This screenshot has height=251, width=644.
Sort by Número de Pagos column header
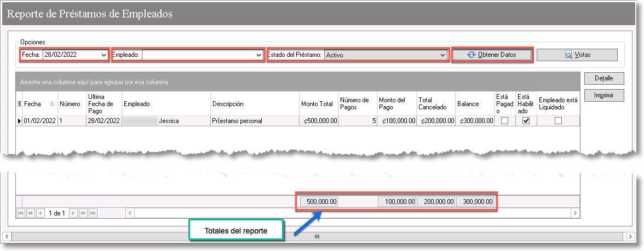357,104
